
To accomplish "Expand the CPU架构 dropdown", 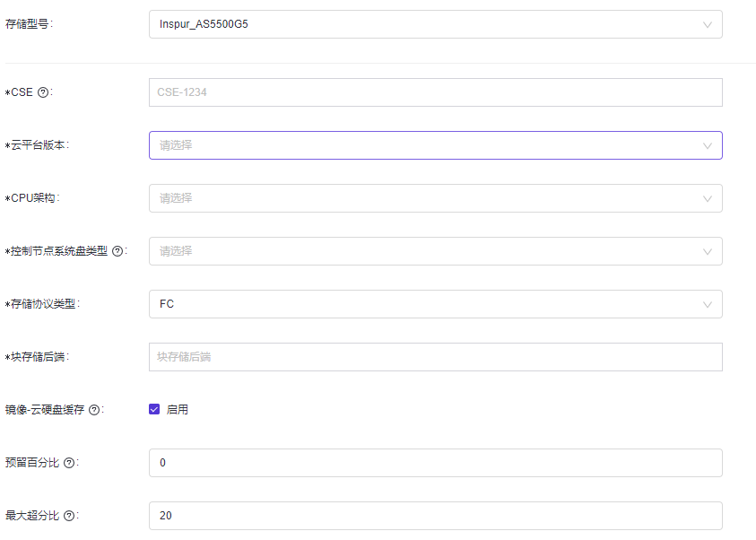I will [421, 198].
